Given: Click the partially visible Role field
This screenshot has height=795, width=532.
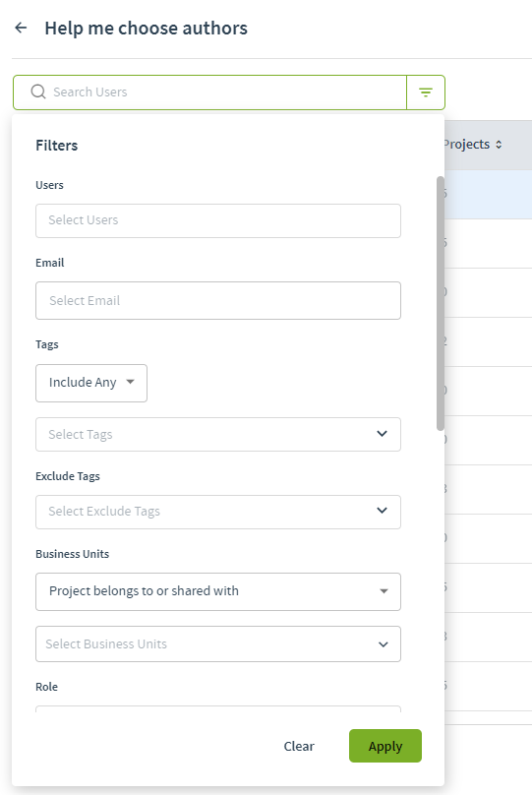Looking at the screenshot, I should click(x=218, y=708).
